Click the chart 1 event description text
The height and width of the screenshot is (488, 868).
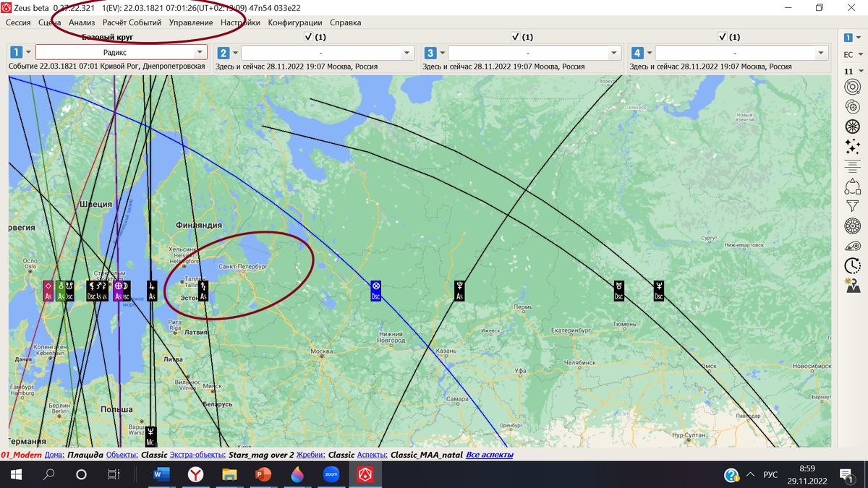click(x=107, y=67)
